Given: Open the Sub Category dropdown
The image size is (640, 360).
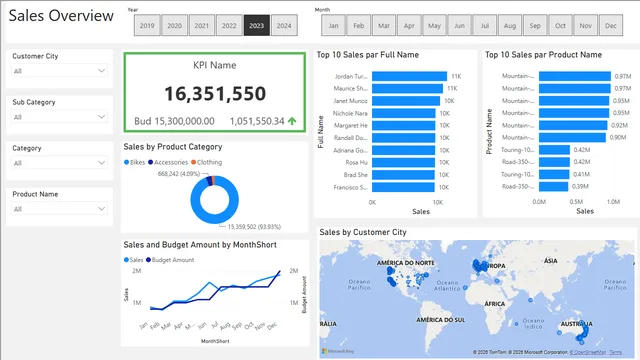Looking at the screenshot, I should click(59, 117).
